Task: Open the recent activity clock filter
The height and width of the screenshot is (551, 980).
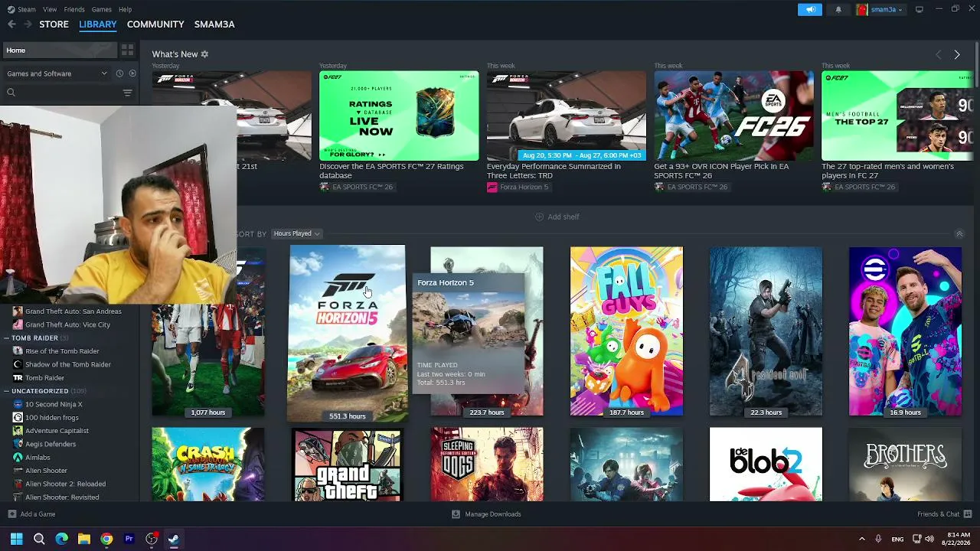Action: tap(119, 73)
